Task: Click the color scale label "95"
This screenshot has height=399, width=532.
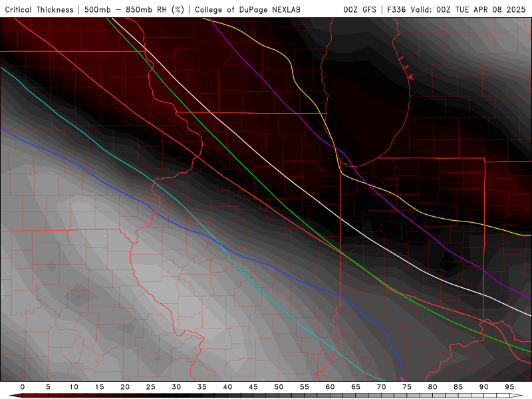Action: [509, 387]
